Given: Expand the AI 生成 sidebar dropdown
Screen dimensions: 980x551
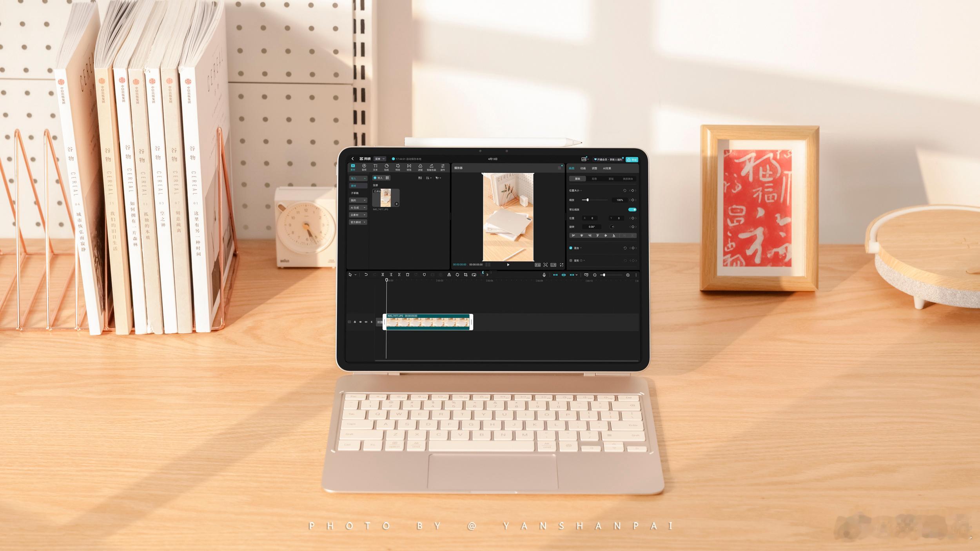Looking at the screenshot, I should click(x=358, y=208).
